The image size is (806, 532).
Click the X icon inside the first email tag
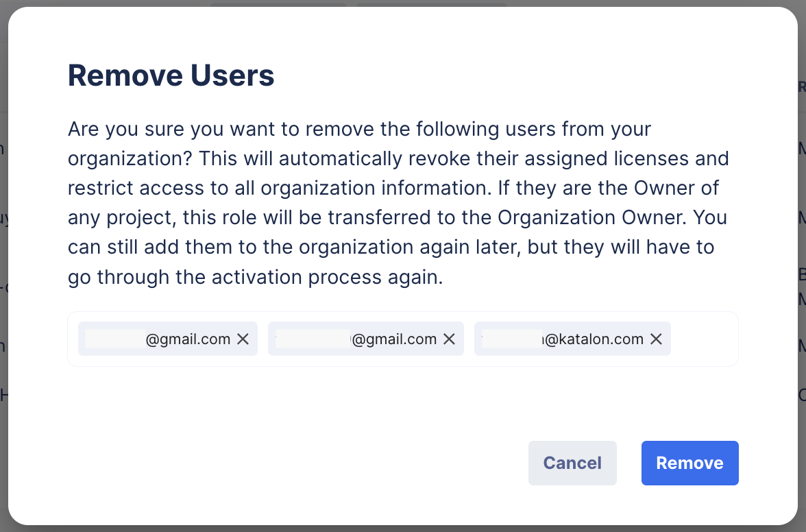coord(243,339)
